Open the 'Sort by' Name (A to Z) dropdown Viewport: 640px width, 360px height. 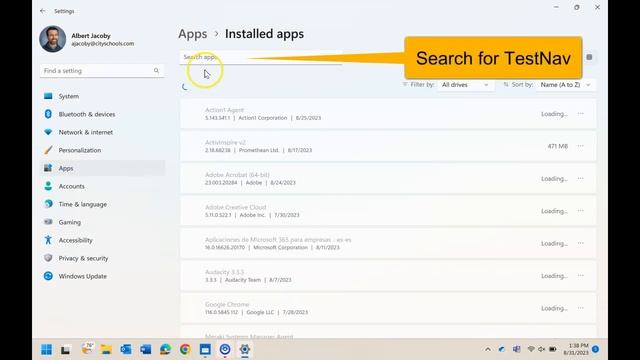(x=565, y=85)
